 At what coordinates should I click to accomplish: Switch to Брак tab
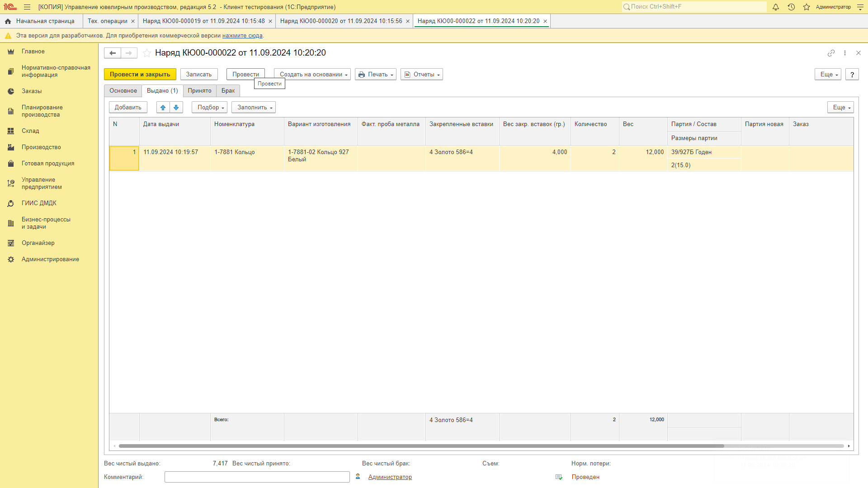coord(228,91)
